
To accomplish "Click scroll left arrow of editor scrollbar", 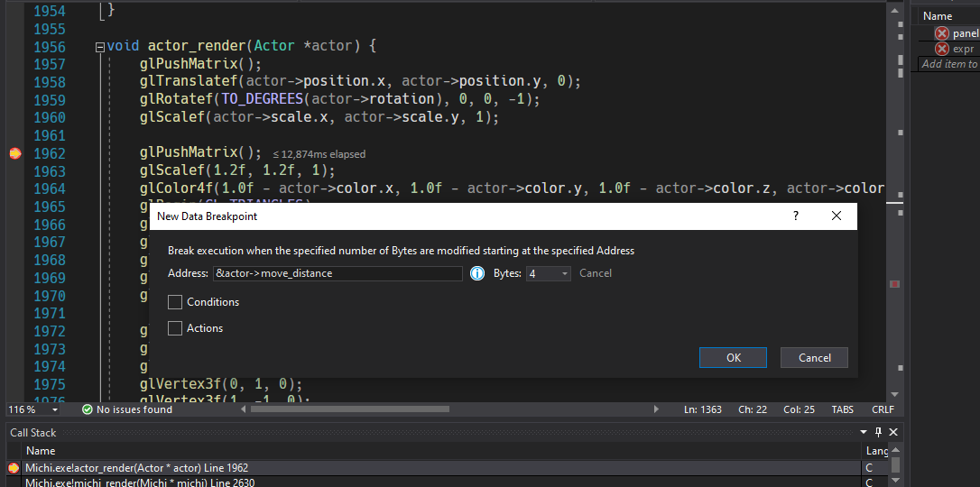I will (x=243, y=409).
